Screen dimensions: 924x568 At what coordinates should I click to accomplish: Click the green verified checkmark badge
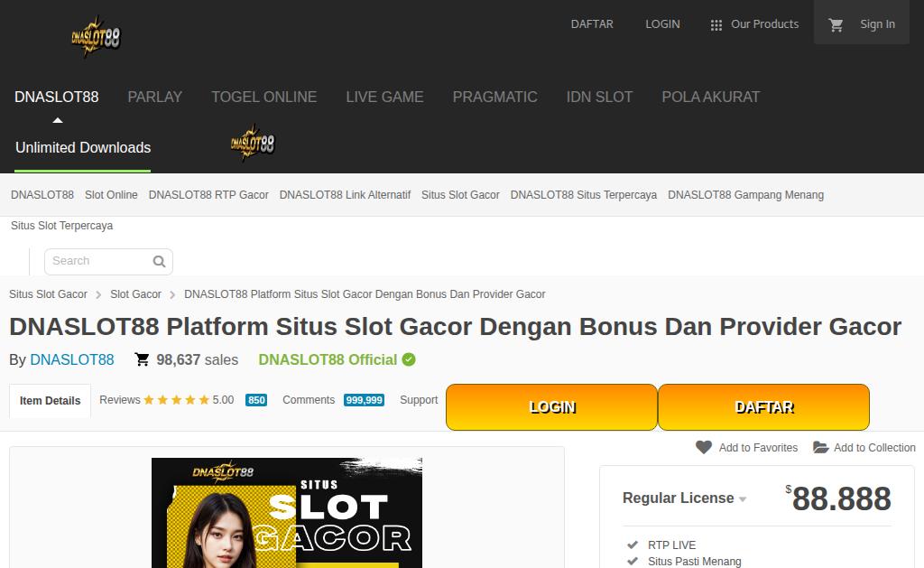pos(409,359)
